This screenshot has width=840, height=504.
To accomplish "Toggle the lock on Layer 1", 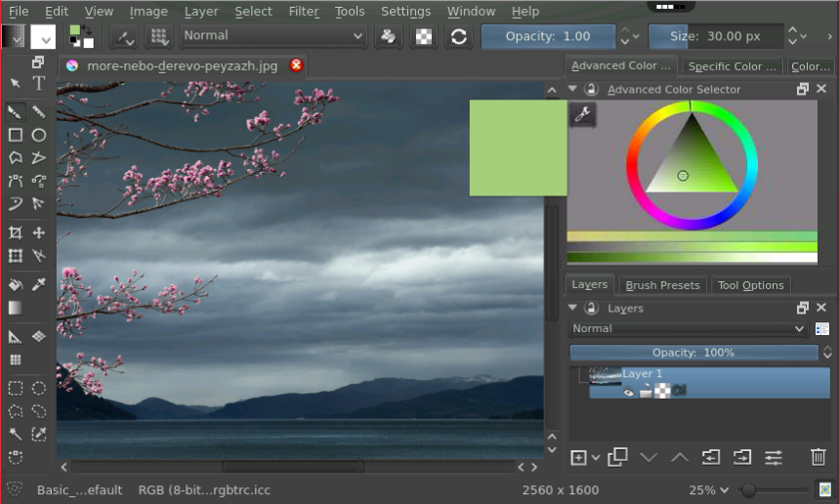I will 646,392.
